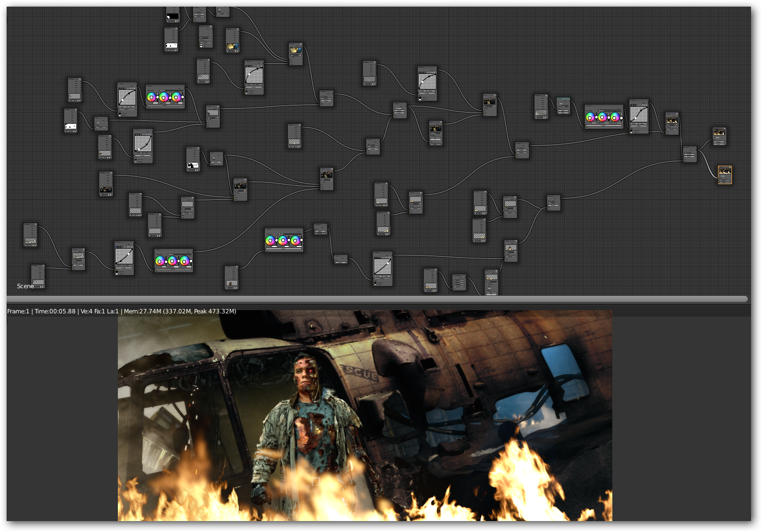Click the node editor's horizontal scrollbar
Image resolution: width=762 pixels, height=532 pixels.
[x=377, y=299]
